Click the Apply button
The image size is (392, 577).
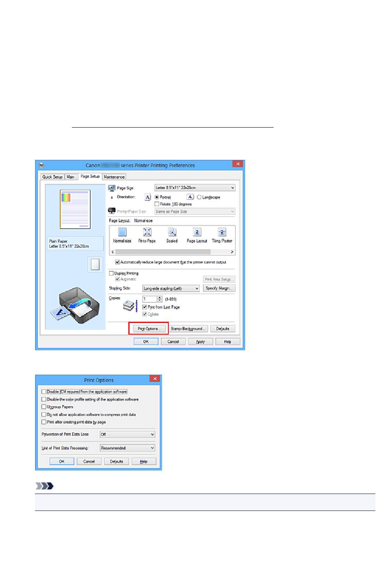pos(201,342)
